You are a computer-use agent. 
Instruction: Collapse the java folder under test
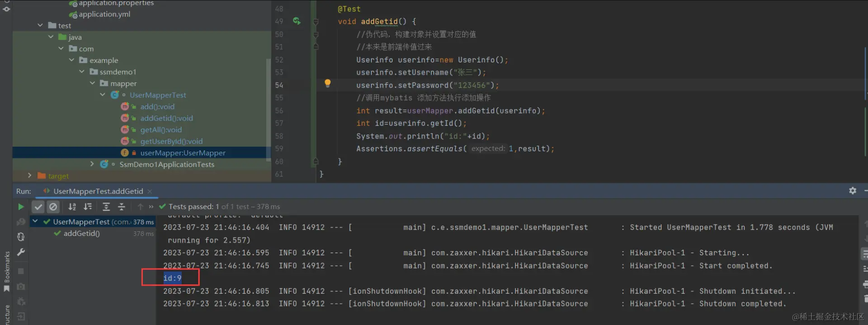51,37
